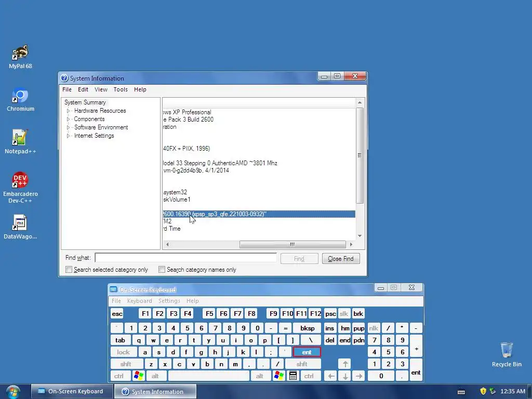The width and height of the screenshot is (532, 399).
Task: Click the space bar on on-screen keyboard
Action: point(209,376)
